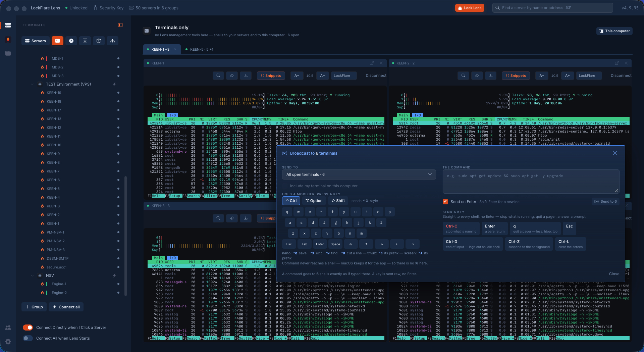This screenshot has height=352, width=644.
Task: Toggle the Ctrl modifier key
Action: pyautogui.click(x=291, y=201)
